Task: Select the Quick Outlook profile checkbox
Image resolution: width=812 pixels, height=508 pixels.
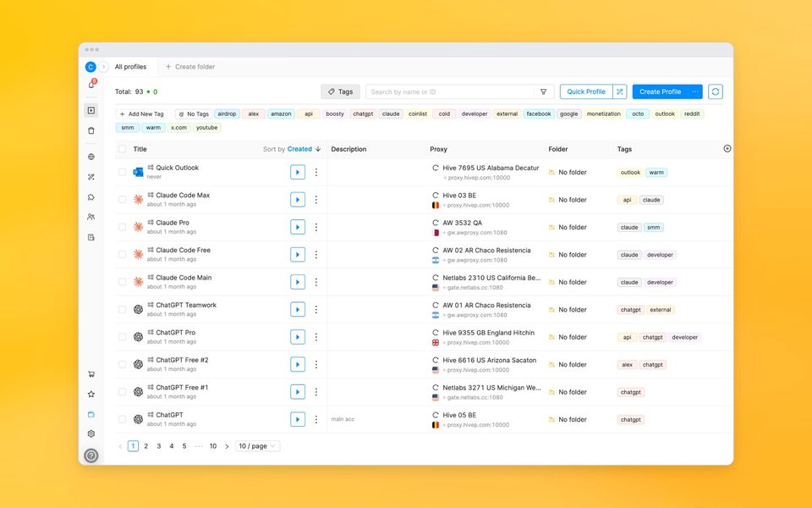Action: point(122,172)
